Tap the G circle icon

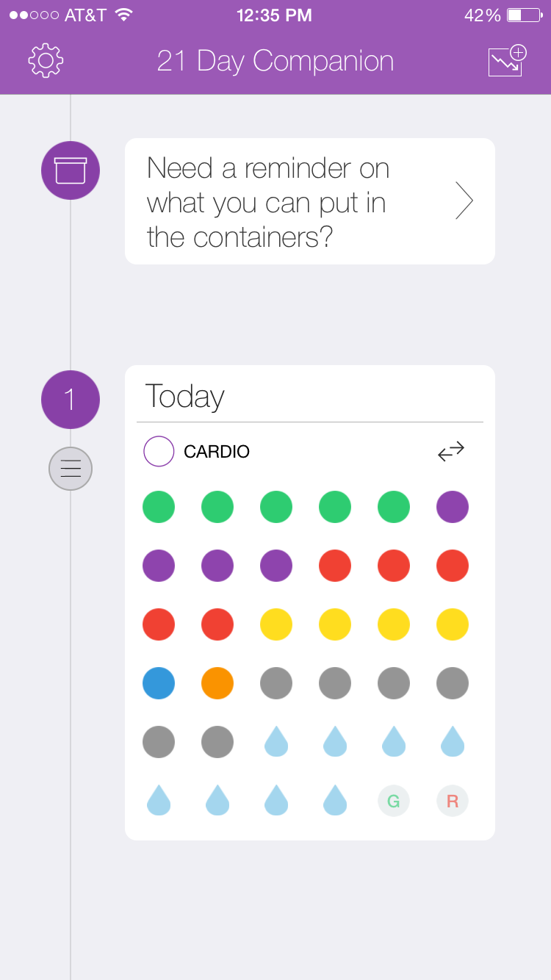[394, 801]
